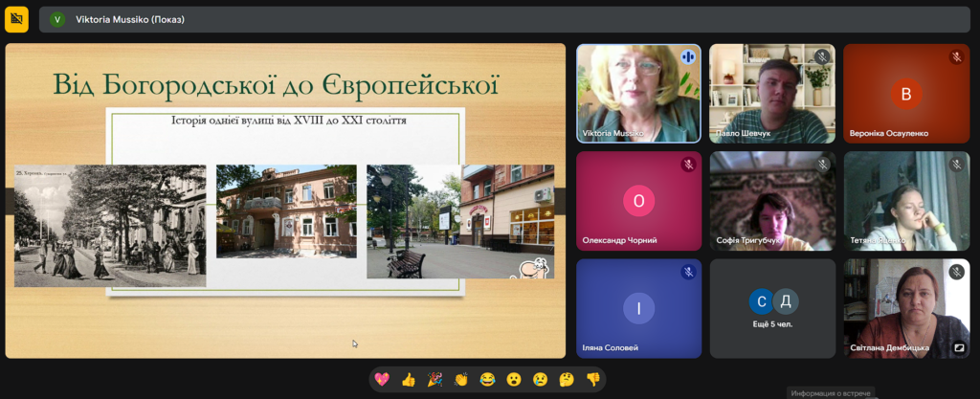Screen dimensions: 980x399
Task: Click picture-in-picture icon on Світлана Дембицька tile
Action: point(958,348)
